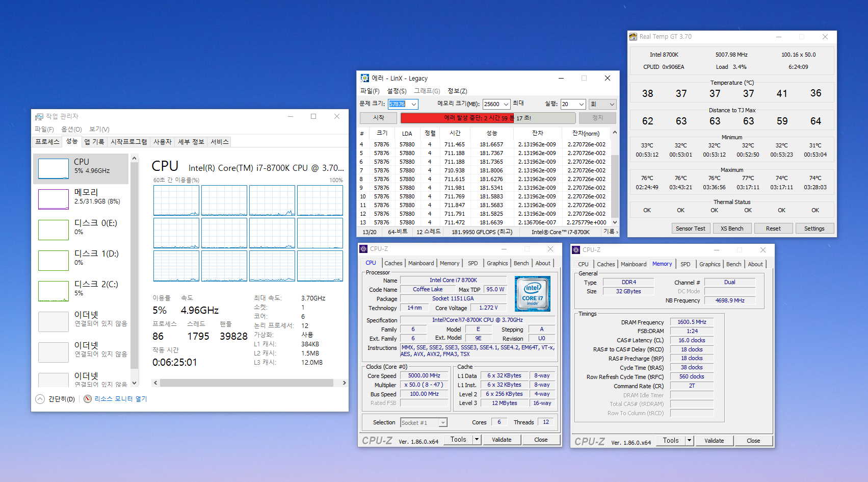Switch to the 시작프로그램 tab

click(128, 142)
